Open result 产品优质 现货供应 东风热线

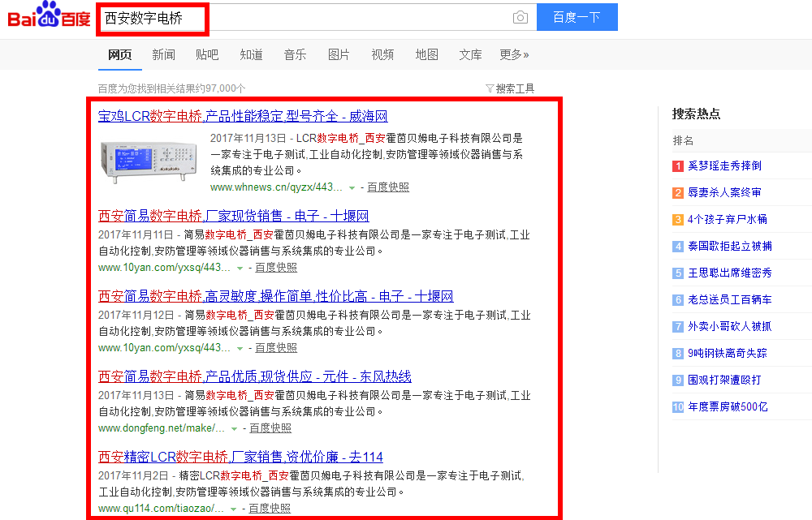[255, 376]
